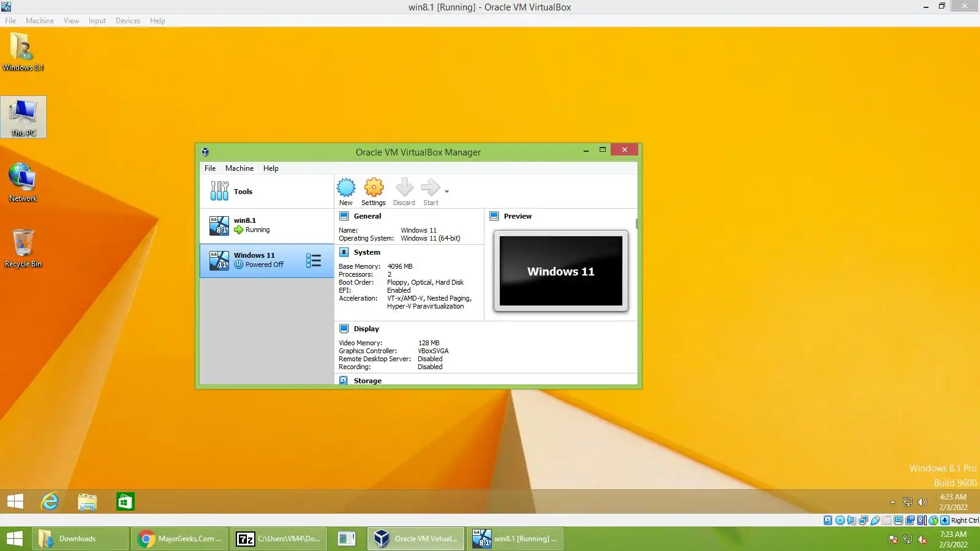This screenshot has height=551, width=980.
Task: Open the Help menu of the win8.1 VM window
Action: [157, 21]
